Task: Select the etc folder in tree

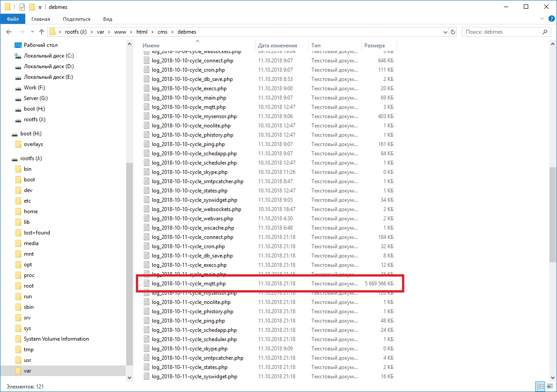Action: (27, 201)
